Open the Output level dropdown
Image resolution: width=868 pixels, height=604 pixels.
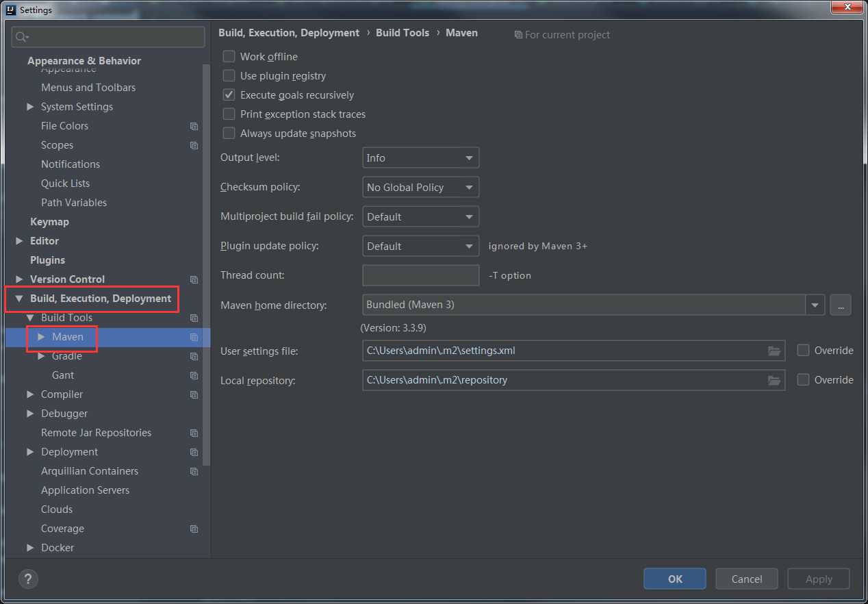point(420,158)
